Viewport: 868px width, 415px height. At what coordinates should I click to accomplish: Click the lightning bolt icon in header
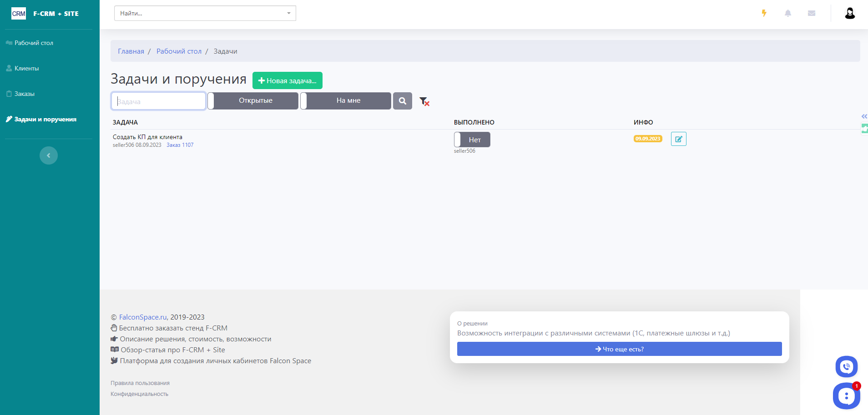[x=764, y=13]
